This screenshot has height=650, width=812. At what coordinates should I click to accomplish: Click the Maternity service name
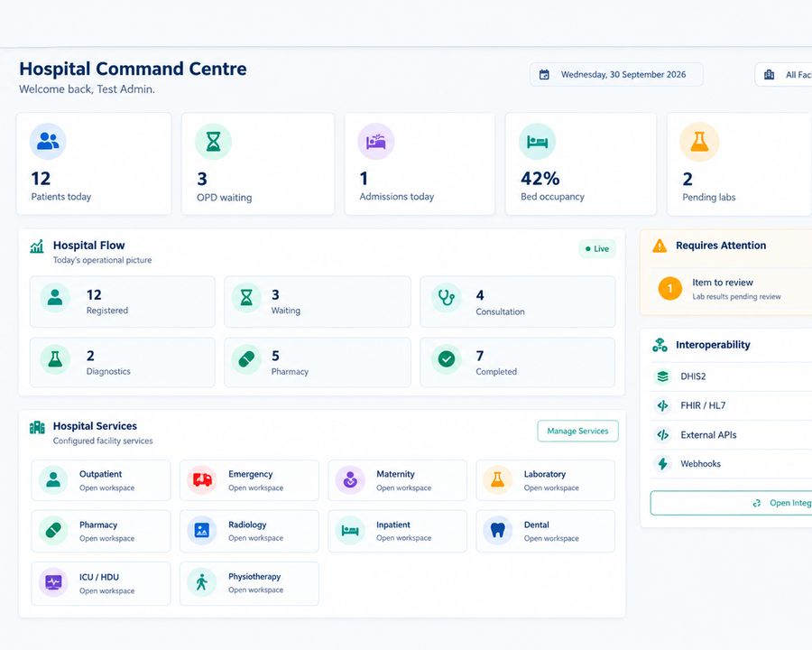tap(396, 474)
